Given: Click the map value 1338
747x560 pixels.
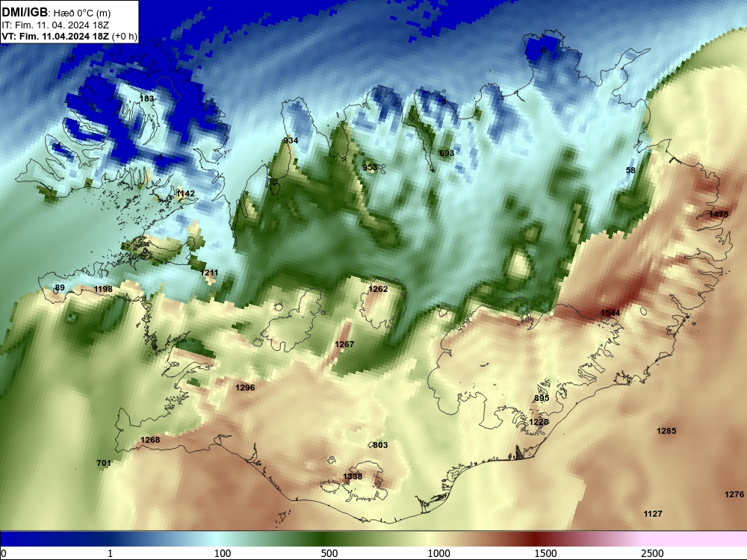Looking at the screenshot, I should pyautogui.click(x=353, y=476).
